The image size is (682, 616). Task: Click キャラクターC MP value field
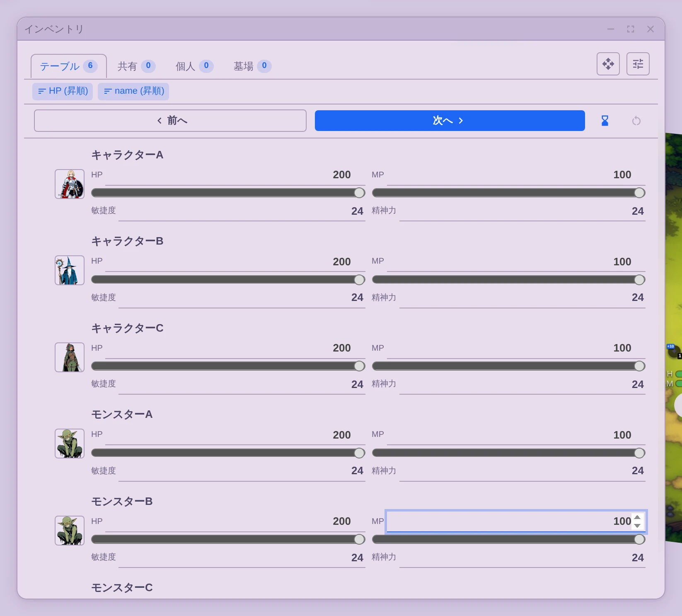click(x=516, y=348)
